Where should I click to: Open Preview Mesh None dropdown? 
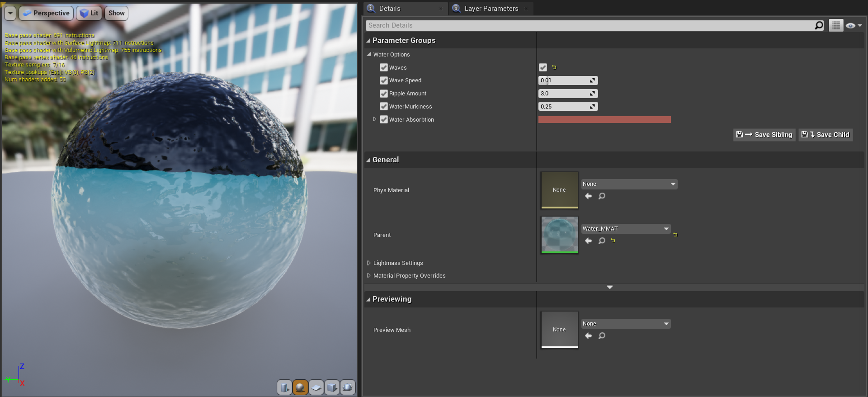click(626, 324)
